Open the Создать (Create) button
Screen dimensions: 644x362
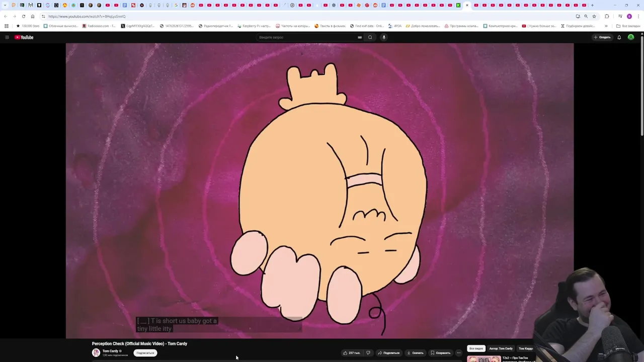tap(602, 37)
